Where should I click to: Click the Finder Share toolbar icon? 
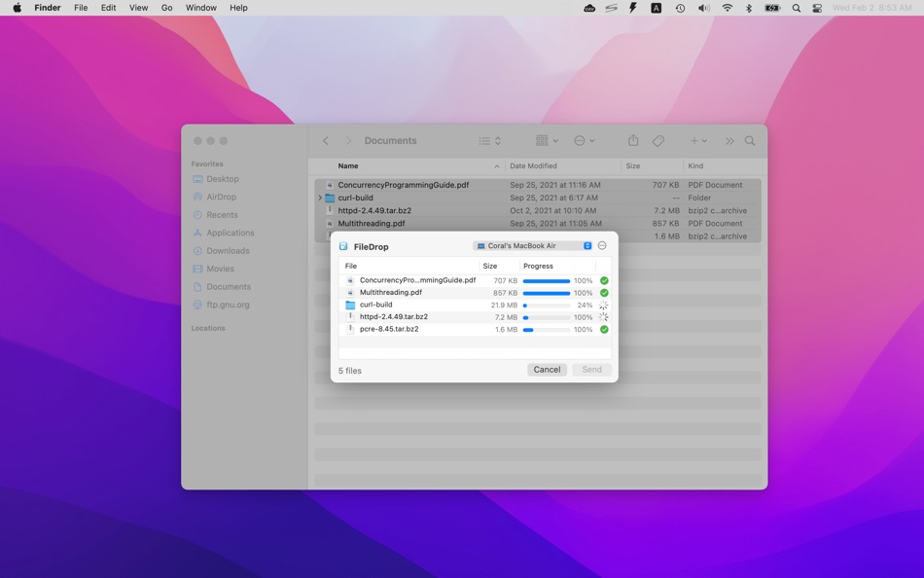(x=633, y=140)
